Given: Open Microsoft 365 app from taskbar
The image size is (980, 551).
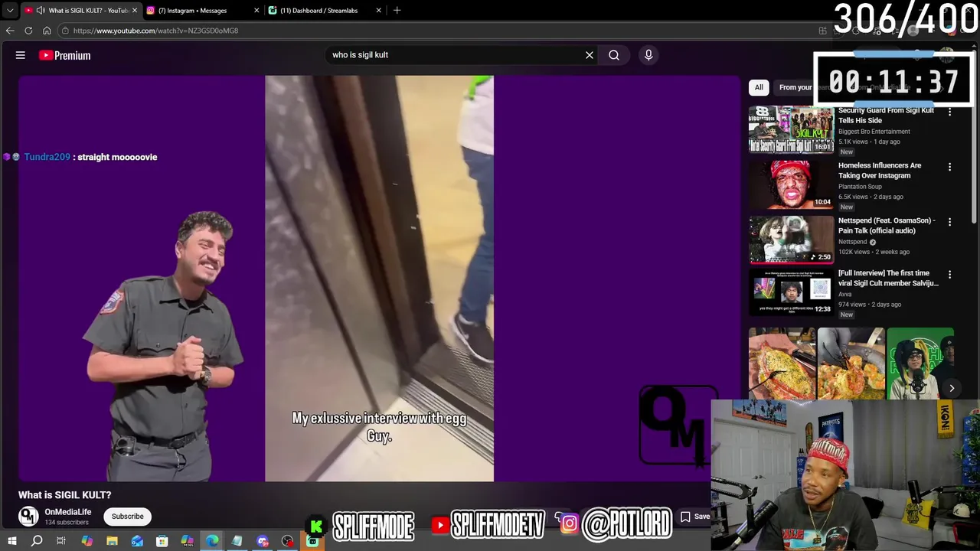Looking at the screenshot, I should [188, 541].
